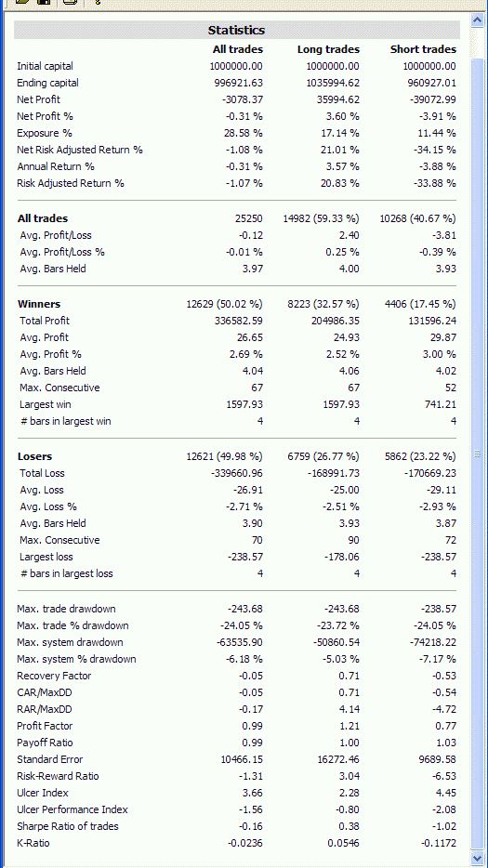Select the All trades column heading
This screenshot has width=488, height=868.
pyautogui.click(x=238, y=49)
